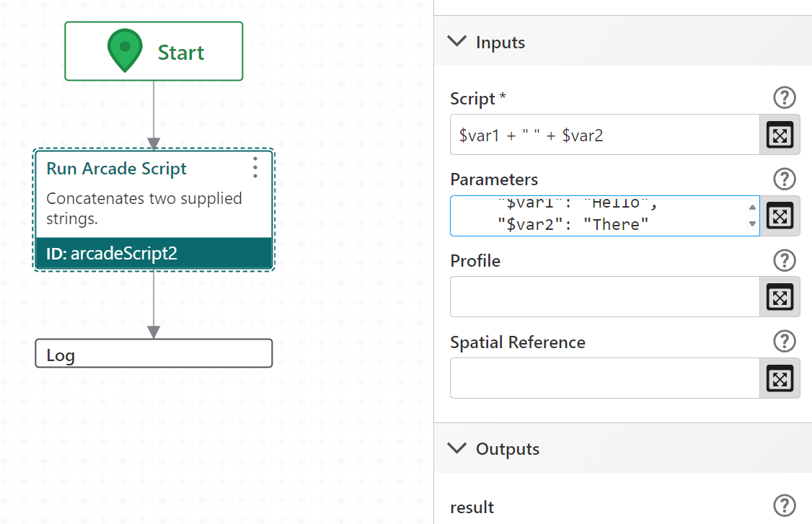Select the Start node
The image size is (812, 524).
point(154,51)
